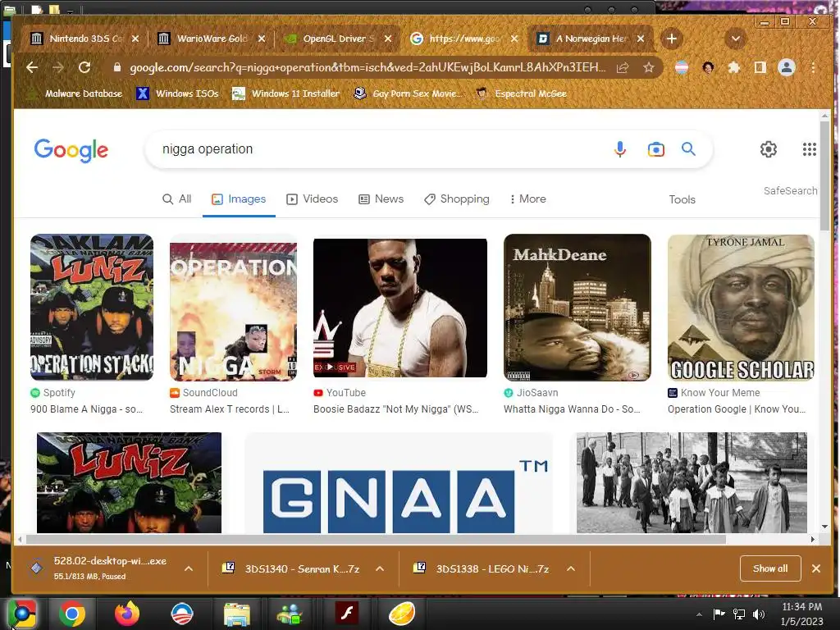Expand the More search options menu
Viewport: 840px width, 630px height.
(527, 199)
